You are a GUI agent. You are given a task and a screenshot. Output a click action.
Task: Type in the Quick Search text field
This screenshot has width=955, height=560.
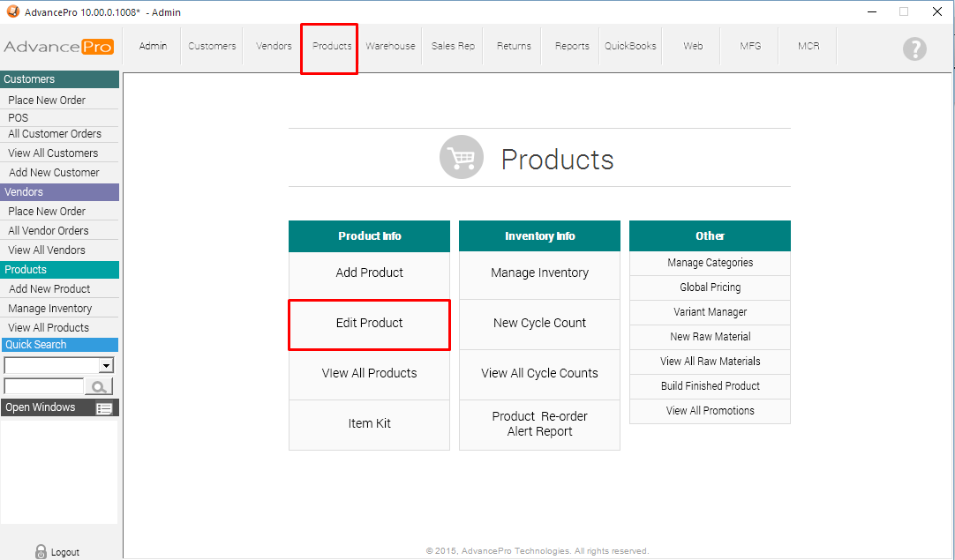pyautogui.click(x=43, y=386)
